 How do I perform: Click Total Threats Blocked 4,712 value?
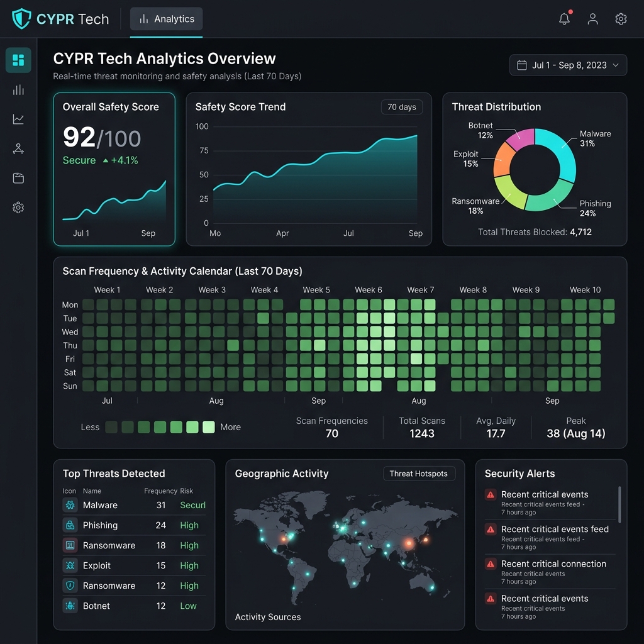(x=580, y=232)
